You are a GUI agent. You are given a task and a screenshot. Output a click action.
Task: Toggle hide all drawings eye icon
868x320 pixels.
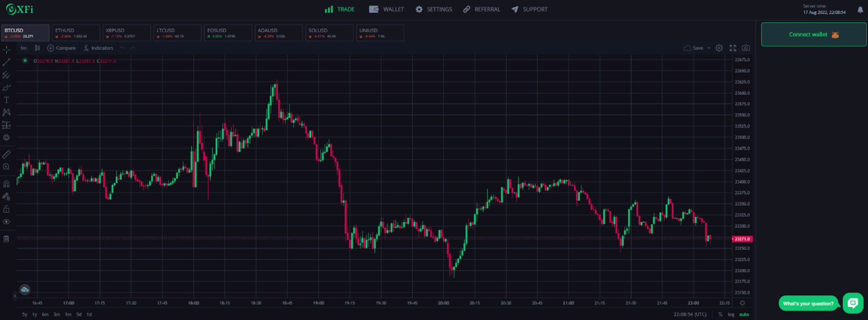tap(6, 222)
